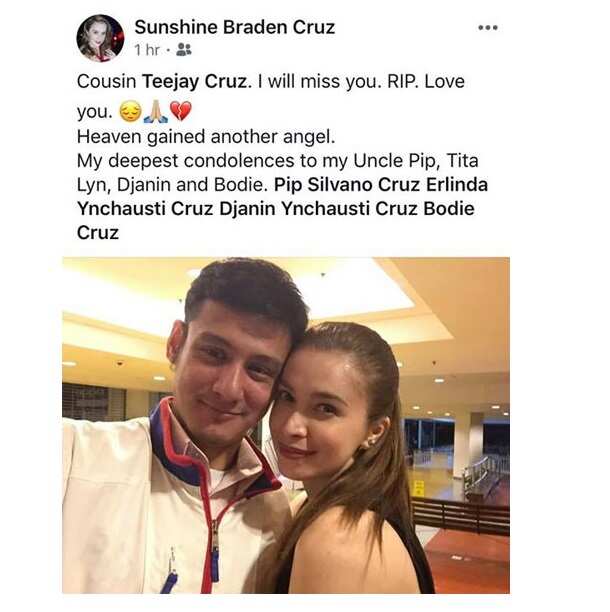Screen dimensions: 610x612
Task: Click the friends audience privacy icon
Action: (x=184, y=50)
